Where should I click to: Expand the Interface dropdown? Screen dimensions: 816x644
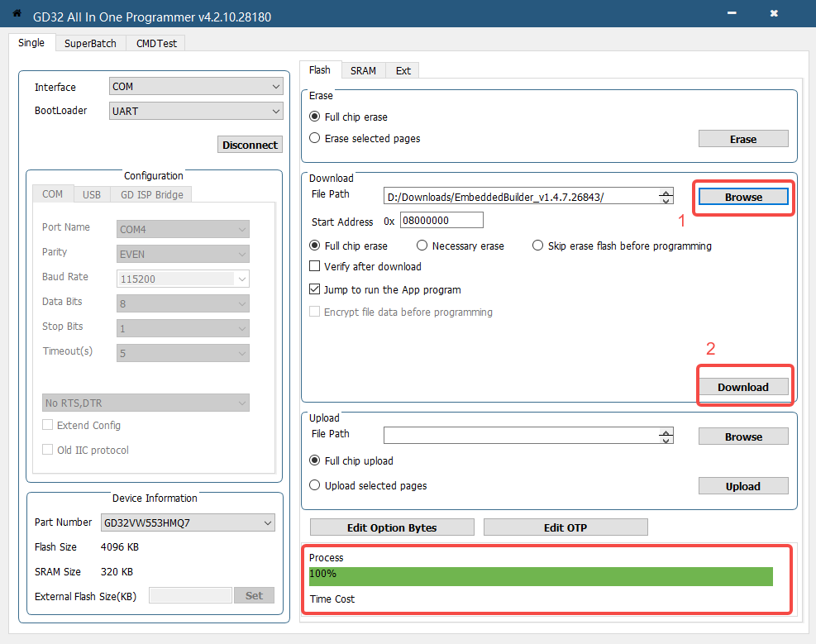pos(196,87)
